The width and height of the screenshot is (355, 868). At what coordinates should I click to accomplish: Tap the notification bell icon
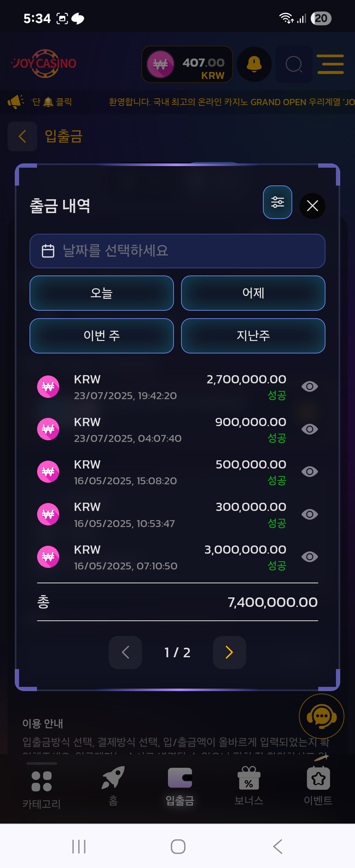254,64
